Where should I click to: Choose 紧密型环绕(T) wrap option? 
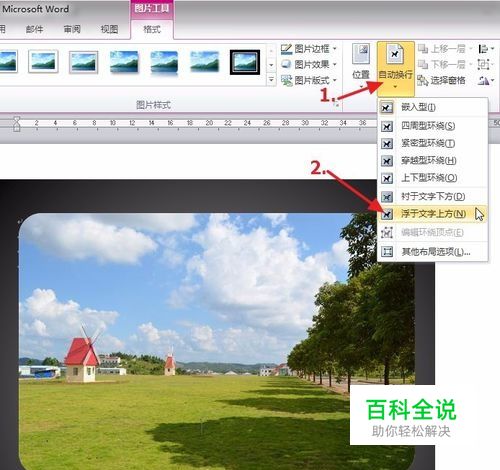click(x=432, y=143)
